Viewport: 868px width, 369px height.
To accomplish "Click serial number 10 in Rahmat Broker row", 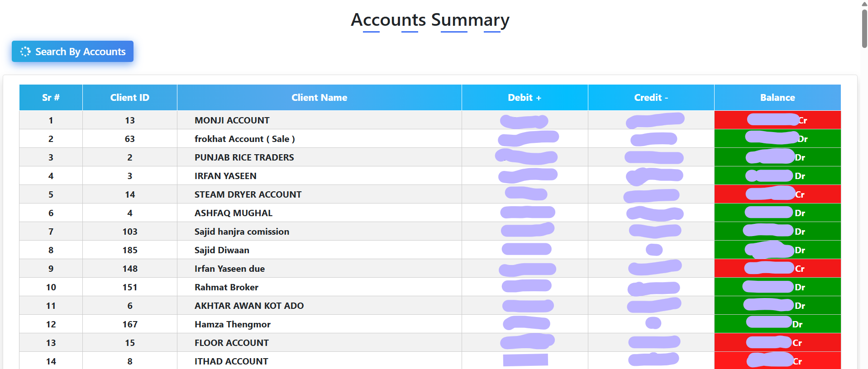I will (x=51, y=287).
